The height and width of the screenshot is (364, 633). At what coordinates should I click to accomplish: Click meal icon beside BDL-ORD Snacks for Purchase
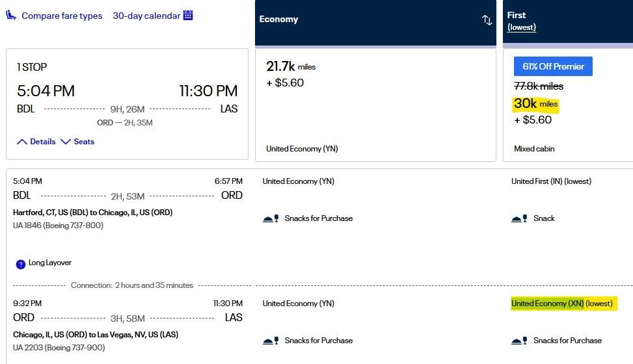coord(271,218)
